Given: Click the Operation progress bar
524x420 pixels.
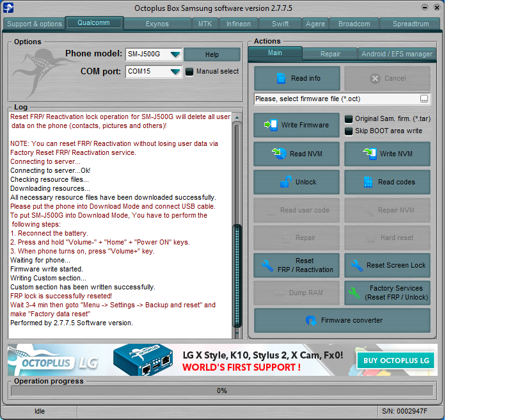Looking at the screenshot, I should [222, 391].
